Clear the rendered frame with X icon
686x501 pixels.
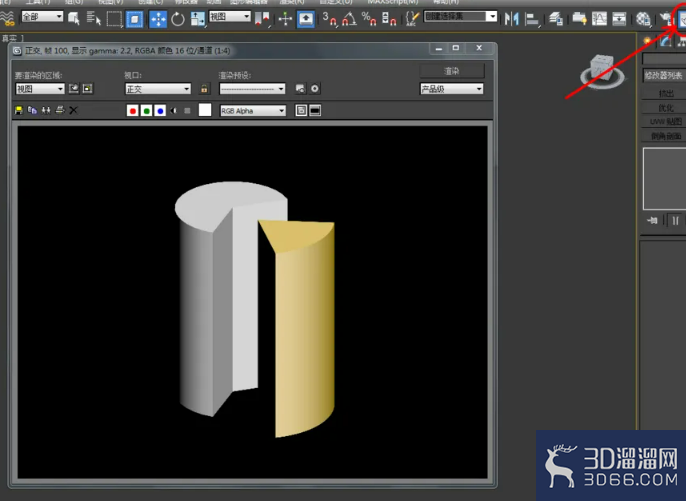tap(74, 110)
